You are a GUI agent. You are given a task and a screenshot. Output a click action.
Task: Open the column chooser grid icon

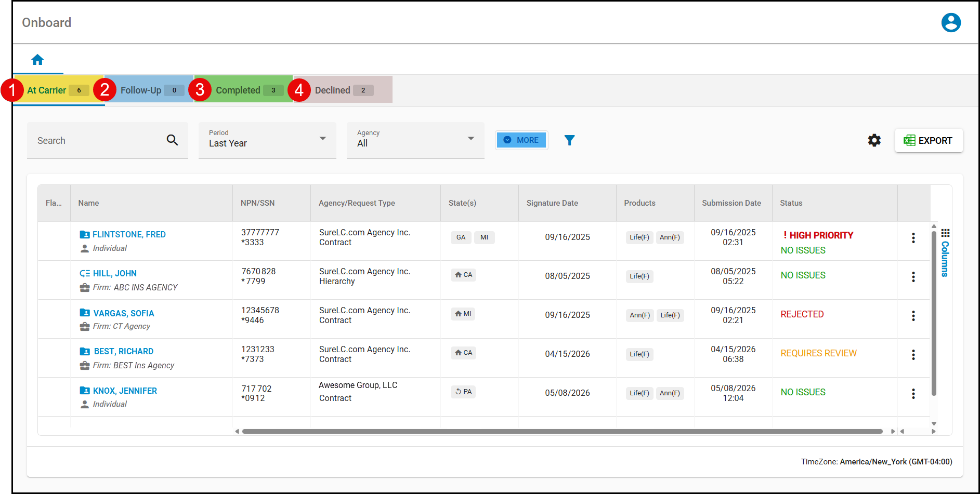click(945, 233)
